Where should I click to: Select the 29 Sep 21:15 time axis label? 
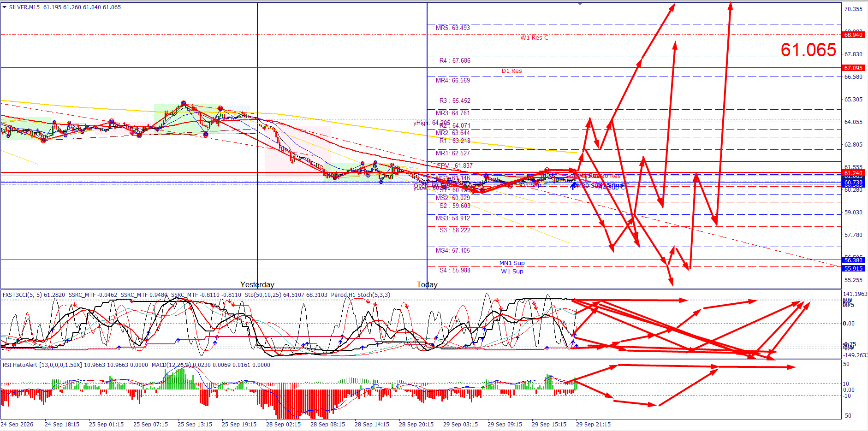(x=593, y=425)
